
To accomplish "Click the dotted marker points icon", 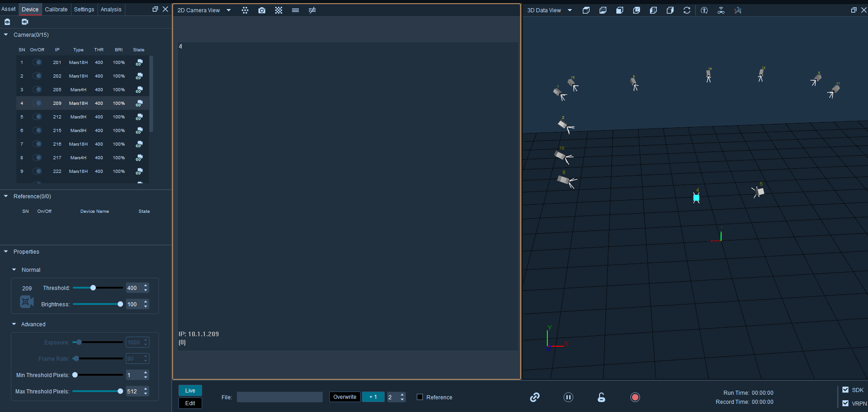I will click(245, 10).
